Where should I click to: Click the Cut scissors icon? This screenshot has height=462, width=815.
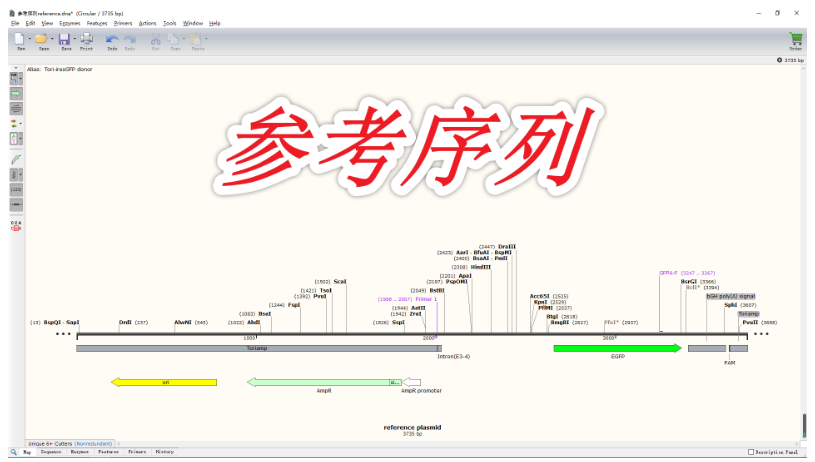155,39
